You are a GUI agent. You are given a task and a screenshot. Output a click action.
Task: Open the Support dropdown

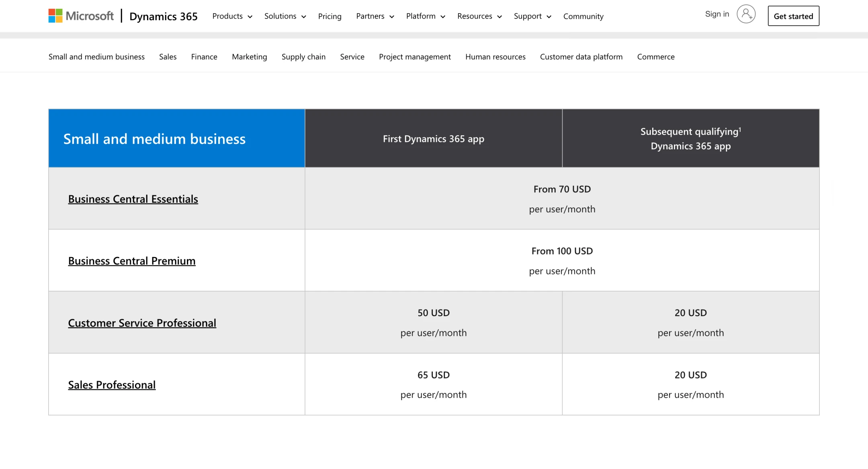point(532,16)
